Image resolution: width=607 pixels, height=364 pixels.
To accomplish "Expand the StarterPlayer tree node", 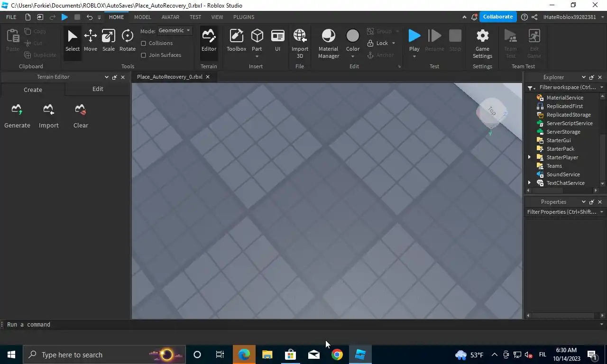I will tap(529, 157).
